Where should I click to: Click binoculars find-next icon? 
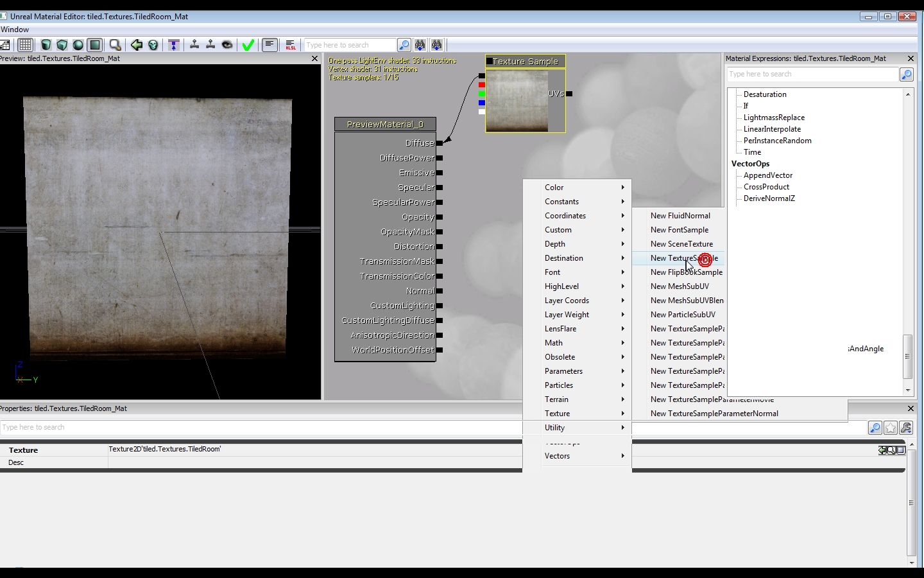(420, 45)
